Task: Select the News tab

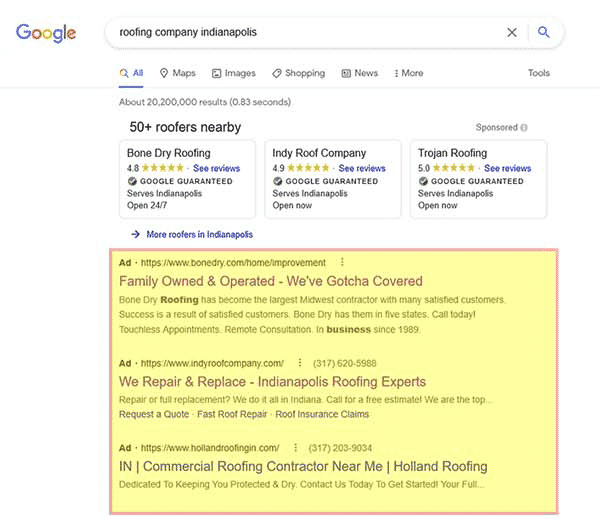Action: [360, 73]
